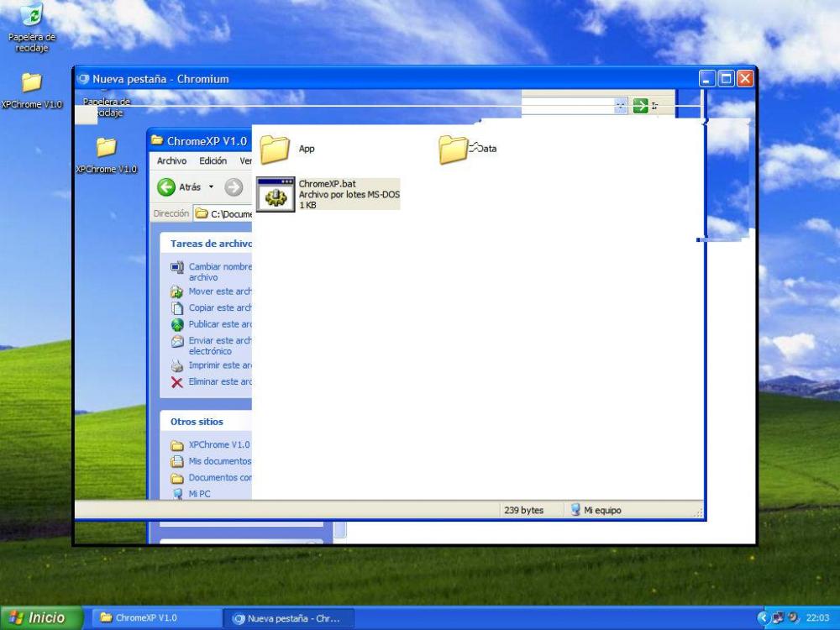The image size is (840, 630).
Task: Switch to the Nueva pestaña Chromium taskbar button
Action: pyautogui.click(x=290, y=618)
